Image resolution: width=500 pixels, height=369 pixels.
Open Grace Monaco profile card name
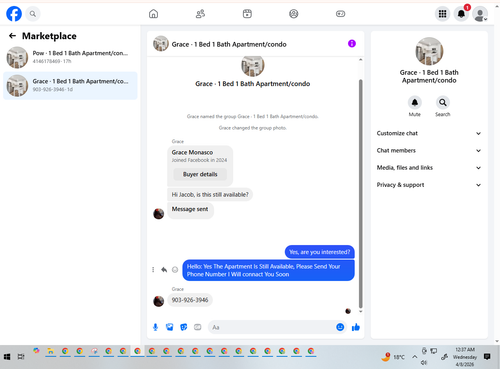[x=192, y=152]
